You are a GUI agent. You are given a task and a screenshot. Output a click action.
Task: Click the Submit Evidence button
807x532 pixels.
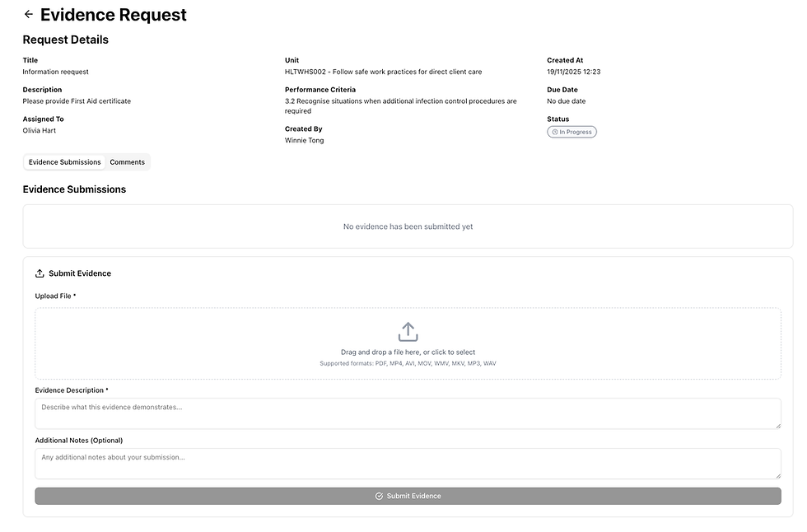pyautogui.click(x=408, y=496)
